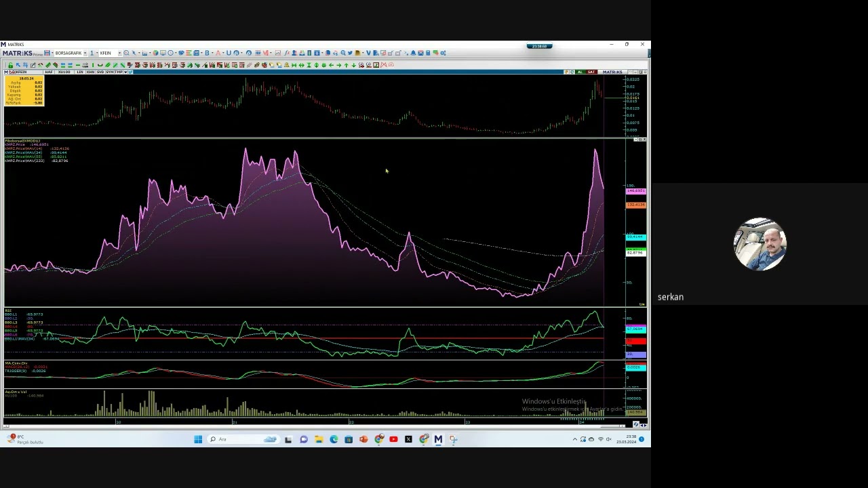Viewport: 868px width, 488px height.
Task: Click the red letter A icon
Action: tap(218, 53)
